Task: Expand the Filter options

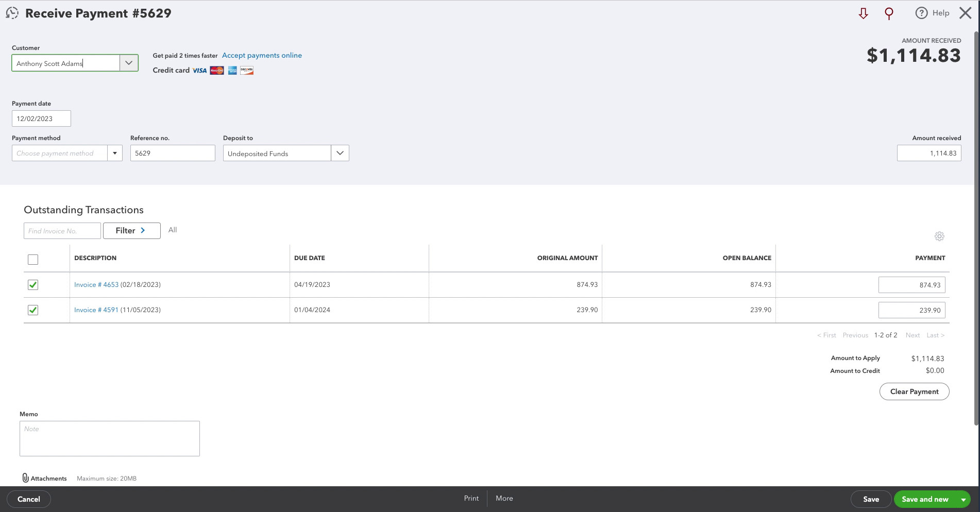Action: tap(131, 231)
